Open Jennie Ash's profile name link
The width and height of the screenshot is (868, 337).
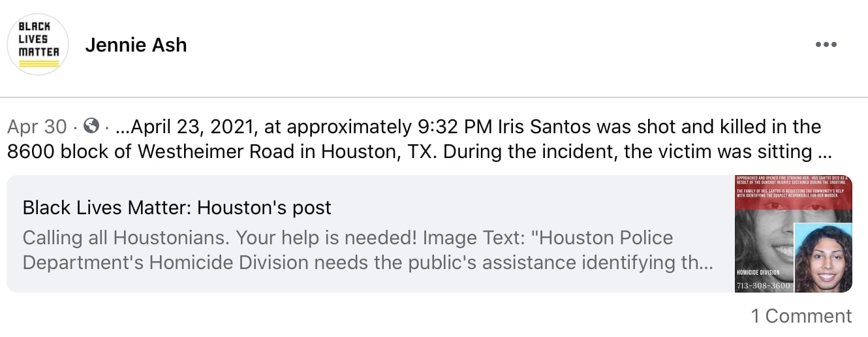coord(136,45)
